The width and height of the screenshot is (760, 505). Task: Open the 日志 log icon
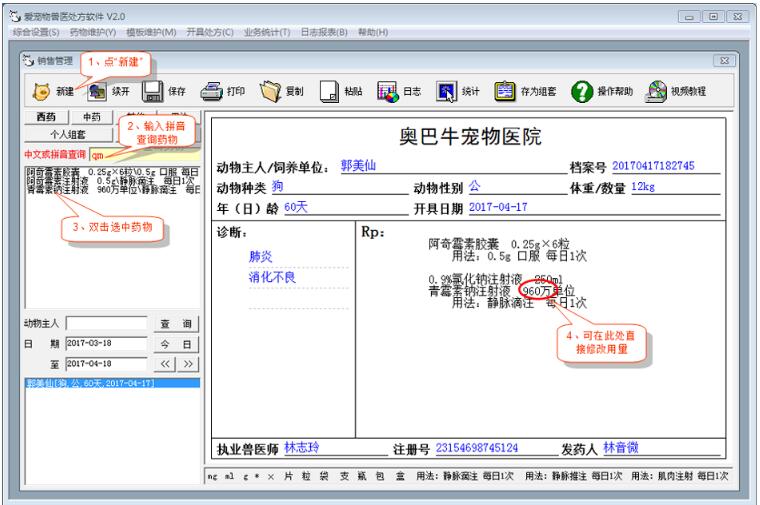(388, 91)
